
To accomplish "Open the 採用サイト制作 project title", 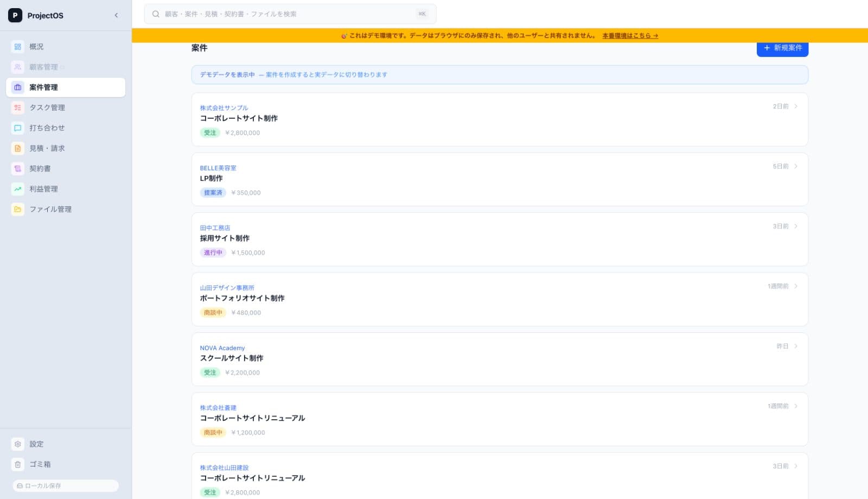I will click(x=225, y=238).
